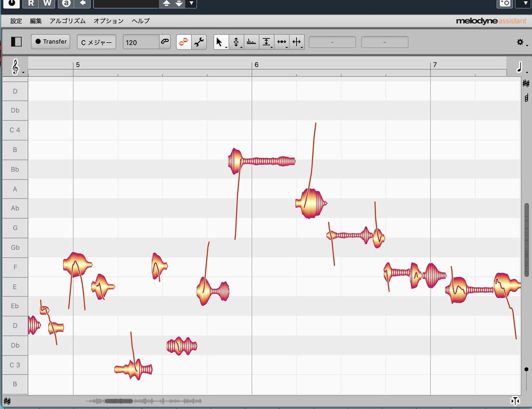Select the amplitude tool

click(x=266, y=42)
